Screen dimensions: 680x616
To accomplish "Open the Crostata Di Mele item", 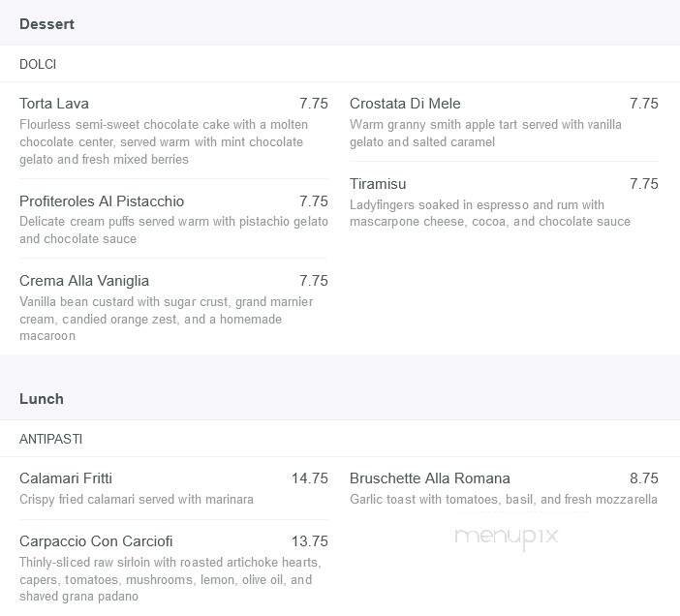I will tap(405, 104).
